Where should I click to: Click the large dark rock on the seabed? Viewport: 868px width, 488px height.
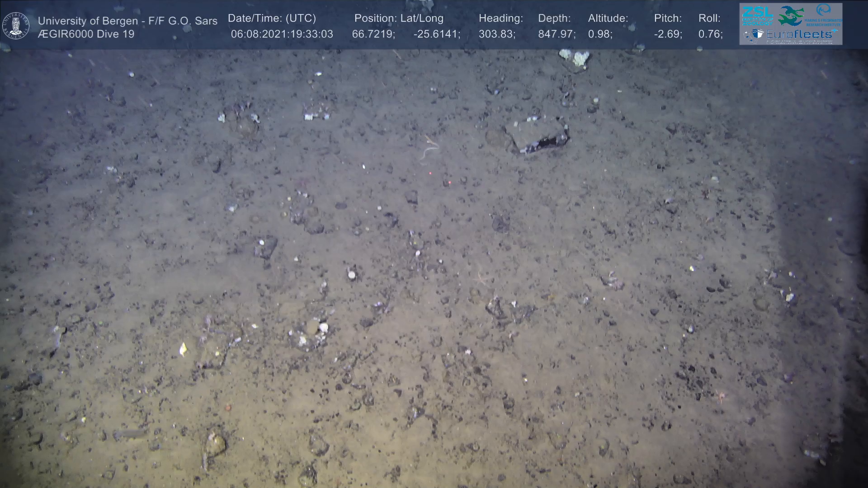click(537, 134)
